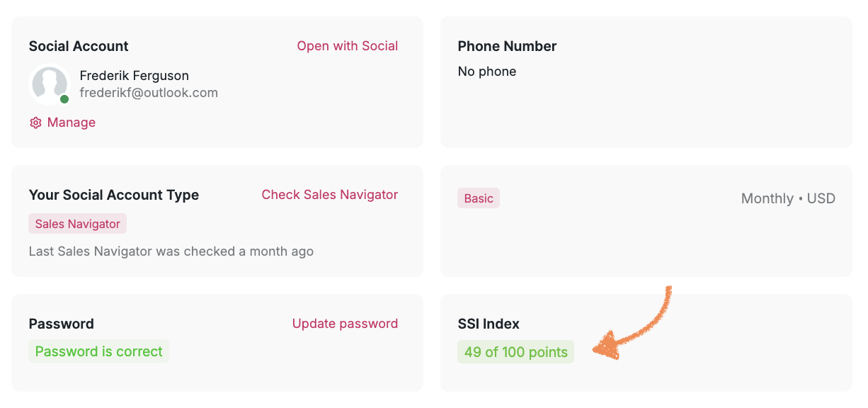The width and height of the screenshot is (868, 408).
Task: Click the SSI Index heading
Action: click(x=489, y=324)
